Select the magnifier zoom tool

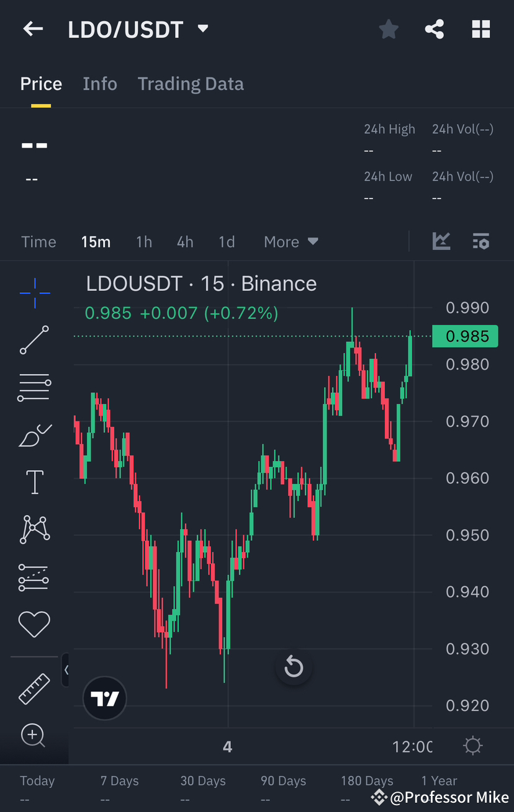coord(34,736)
